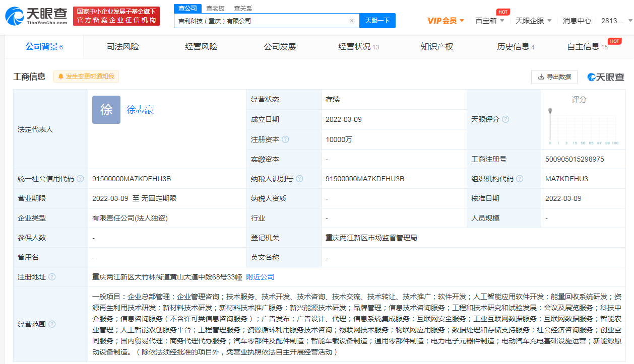
Task: Click the 天眼一下 search button
Action: pos(377,21)
